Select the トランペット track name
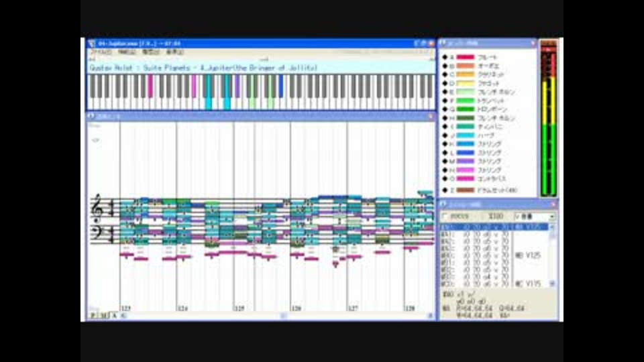The width and height of the screenshot is (644, 362). coord(491,101)
